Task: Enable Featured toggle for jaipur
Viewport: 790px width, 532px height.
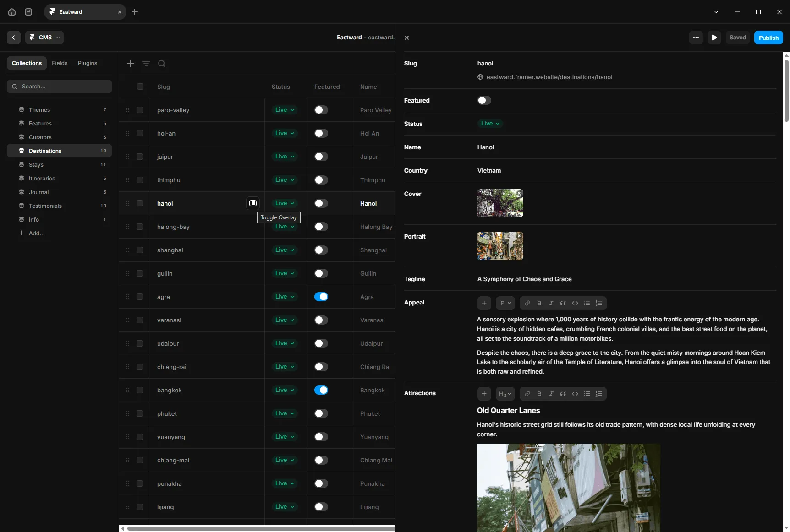Action: point(321,157)
